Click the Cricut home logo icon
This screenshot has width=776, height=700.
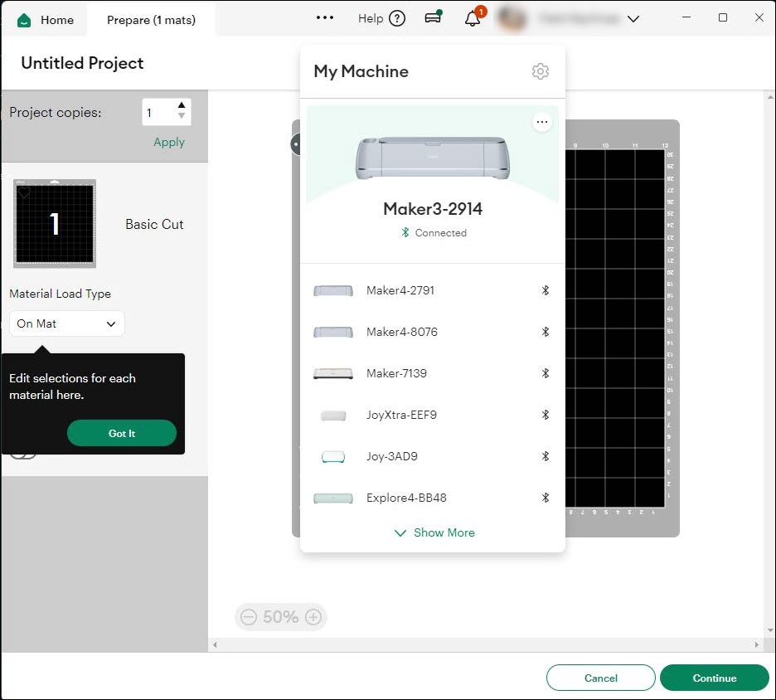24,20
